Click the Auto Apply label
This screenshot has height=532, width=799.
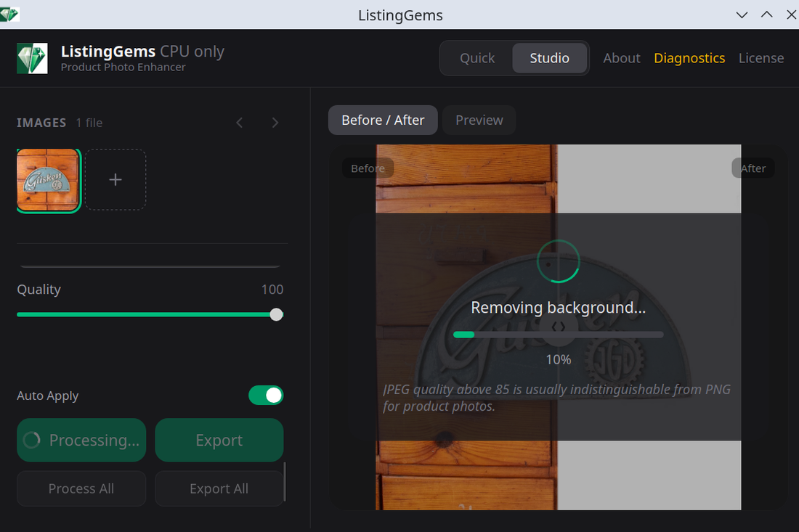point(48,396)
